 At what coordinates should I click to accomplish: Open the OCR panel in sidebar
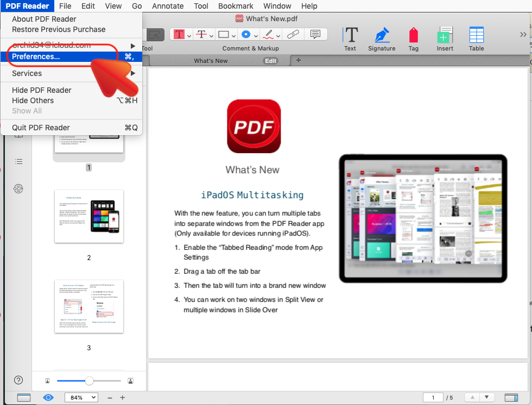tap(18, 188)
